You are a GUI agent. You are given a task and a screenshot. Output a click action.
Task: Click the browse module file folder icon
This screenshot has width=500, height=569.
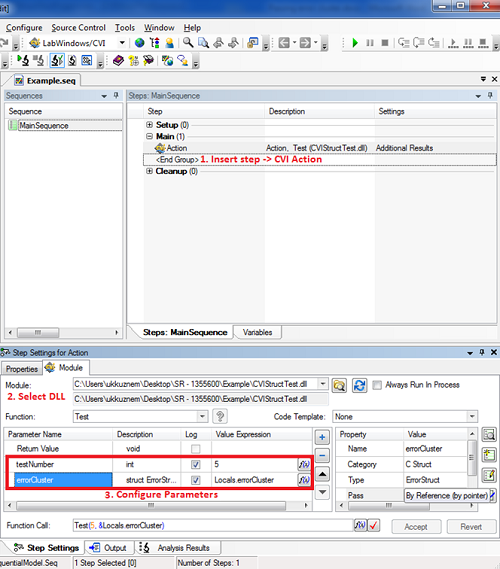[x=339, y=385]
